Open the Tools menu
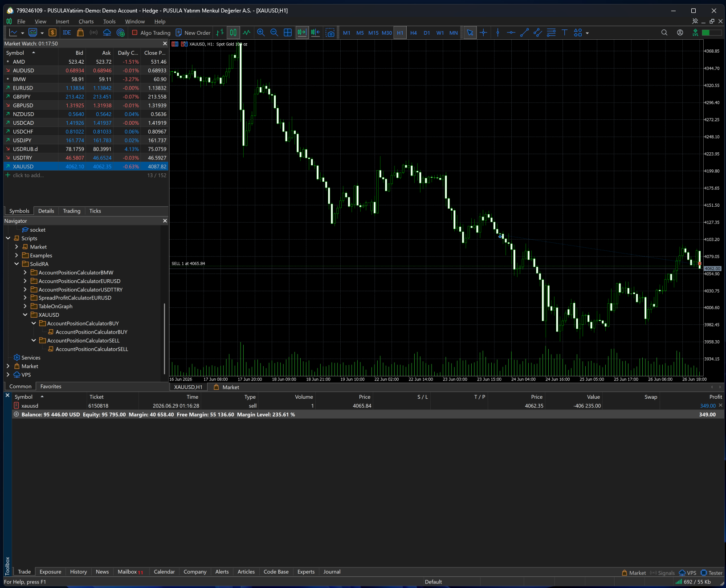The height and width of the screenshot is (588, 726). (109, 21)
